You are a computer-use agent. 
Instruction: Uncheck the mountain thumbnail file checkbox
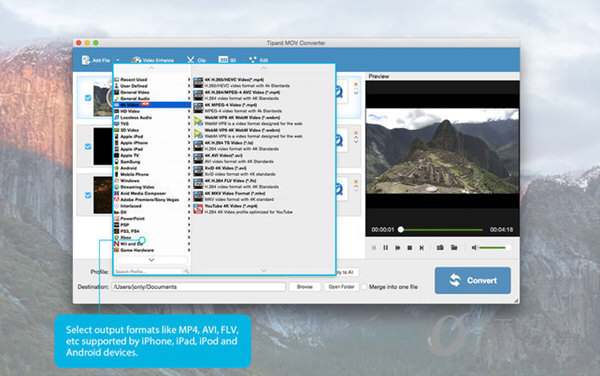[x=88, y=98]
